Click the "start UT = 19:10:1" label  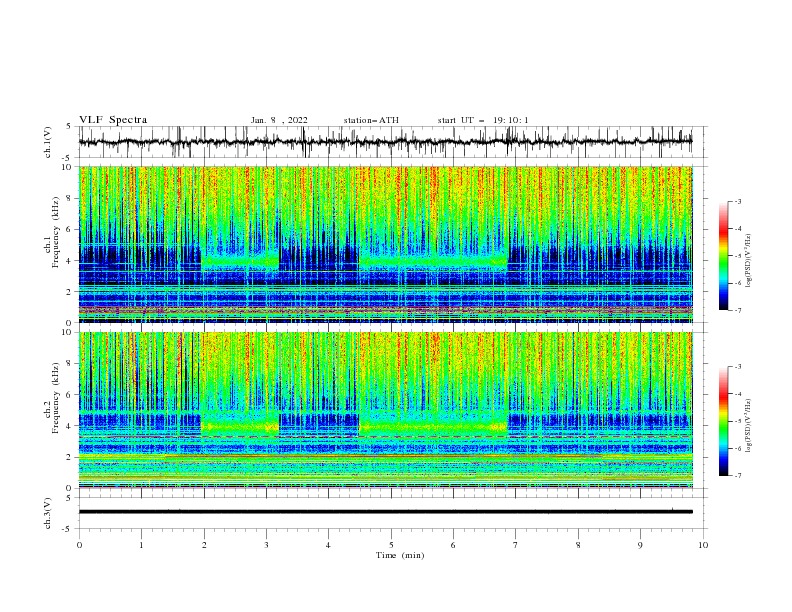[x=483, y=120]
